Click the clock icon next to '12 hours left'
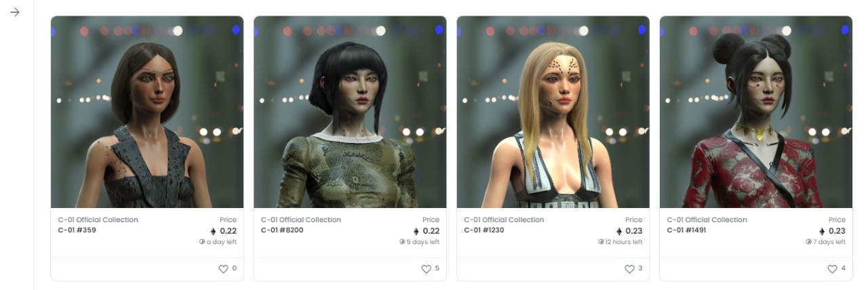 click(x=601, y=242)
